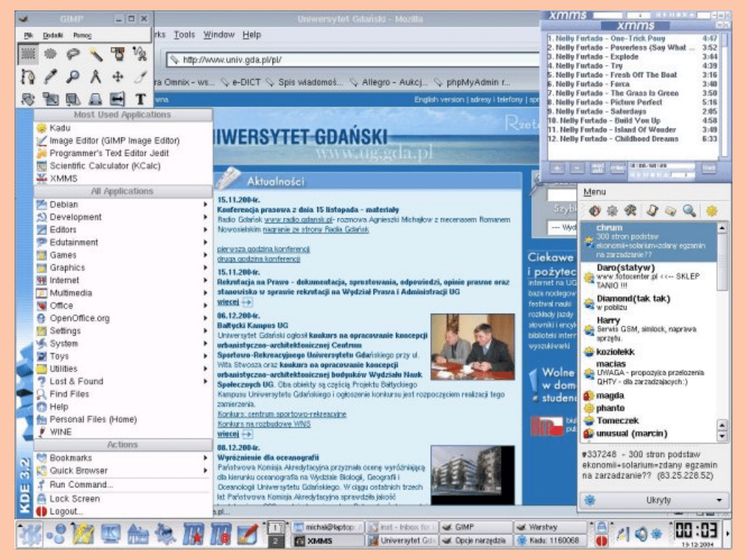
Task: Select the Paths tool in GIMP toolbox
Action: pos(28,76)
